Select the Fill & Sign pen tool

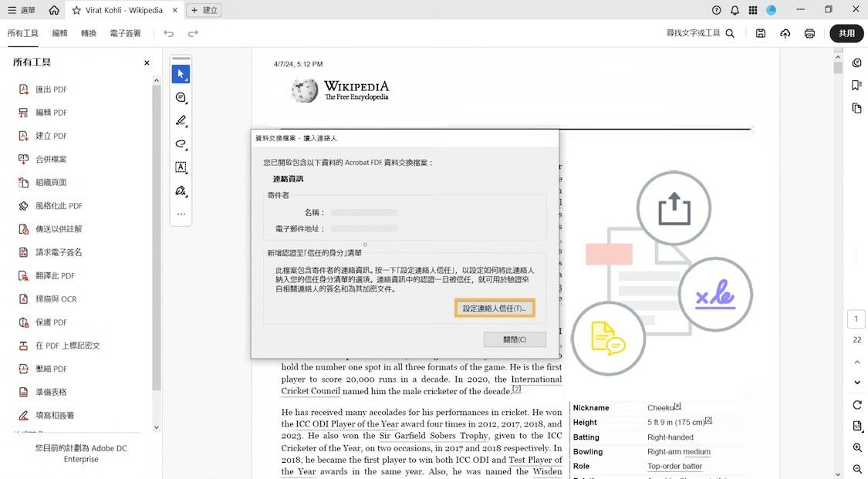click(x=181, y=191)
